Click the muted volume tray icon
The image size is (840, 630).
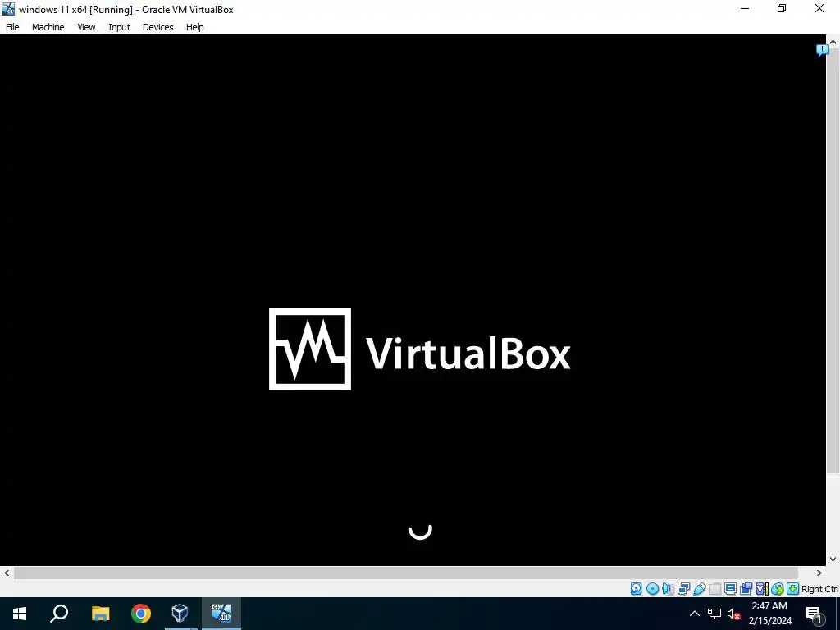point(733,614)
